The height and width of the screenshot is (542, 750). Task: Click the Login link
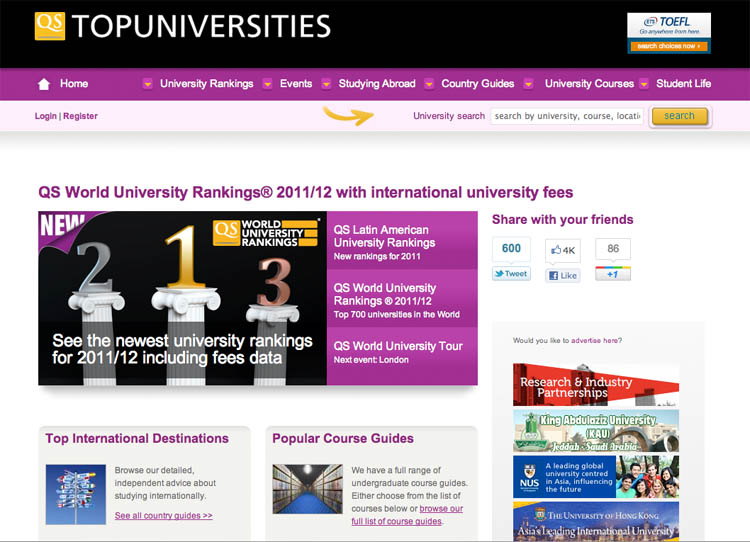(x=45, y=116)
